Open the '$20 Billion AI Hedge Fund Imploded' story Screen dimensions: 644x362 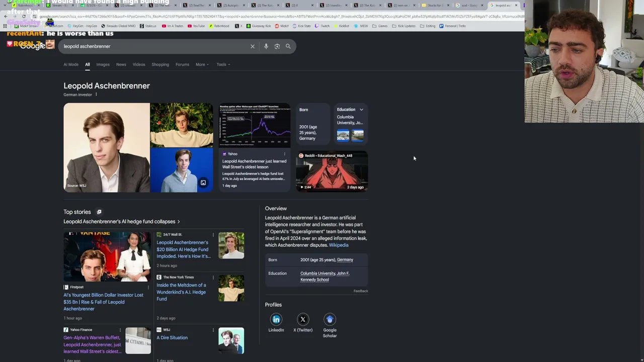(184, 249)
